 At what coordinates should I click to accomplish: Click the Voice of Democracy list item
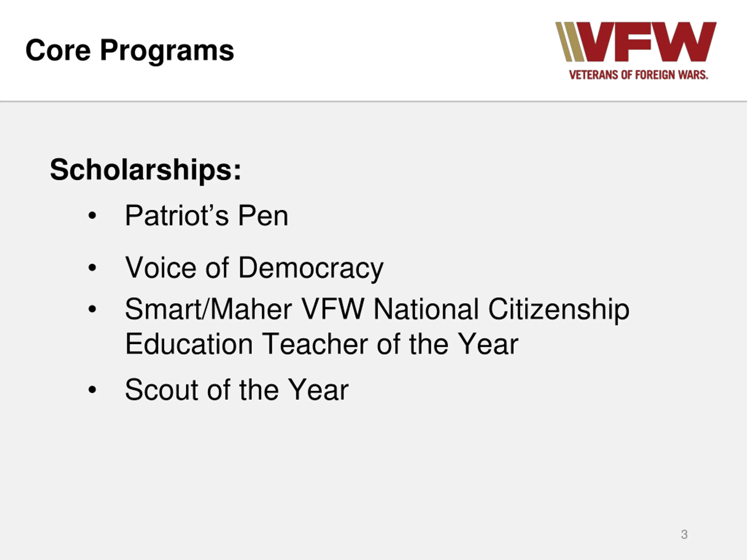pos(254,268)
